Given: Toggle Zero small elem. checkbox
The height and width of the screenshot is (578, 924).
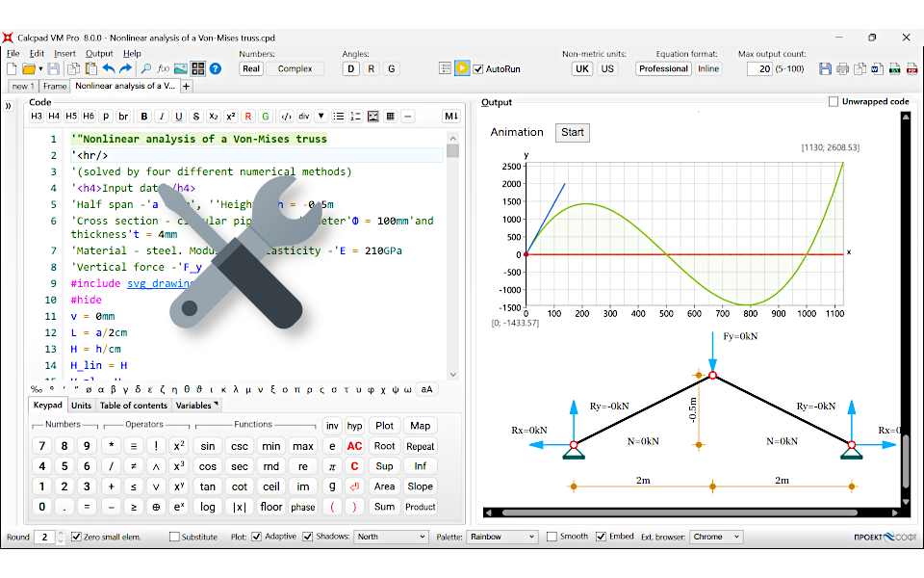Looking at the screenshot, I should [x=76, y=537].
